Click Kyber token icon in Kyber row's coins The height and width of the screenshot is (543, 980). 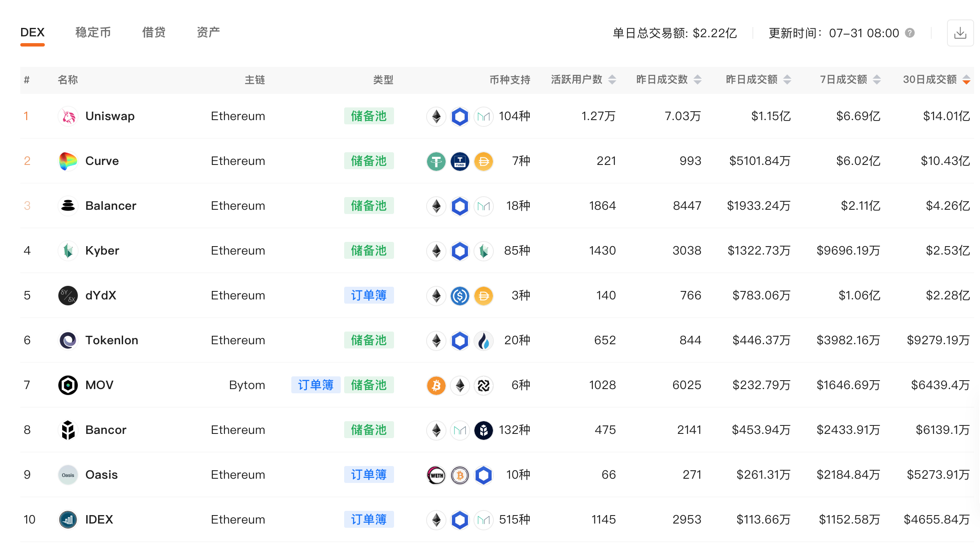(x=484, y=251)
